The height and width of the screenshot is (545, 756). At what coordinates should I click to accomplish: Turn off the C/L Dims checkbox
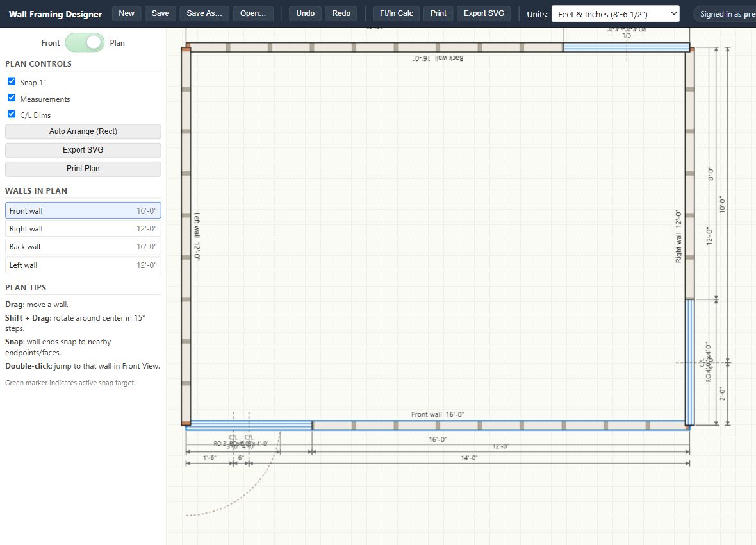[x=12, y=114]
